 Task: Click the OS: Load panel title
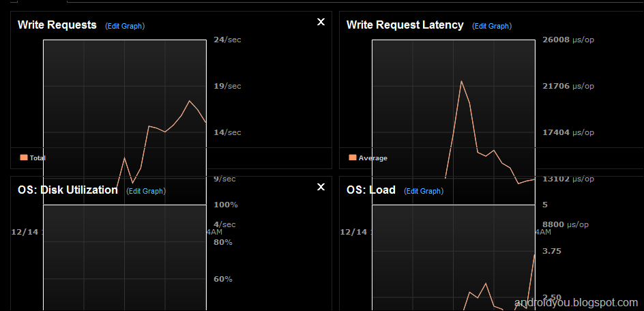point(371,190)
